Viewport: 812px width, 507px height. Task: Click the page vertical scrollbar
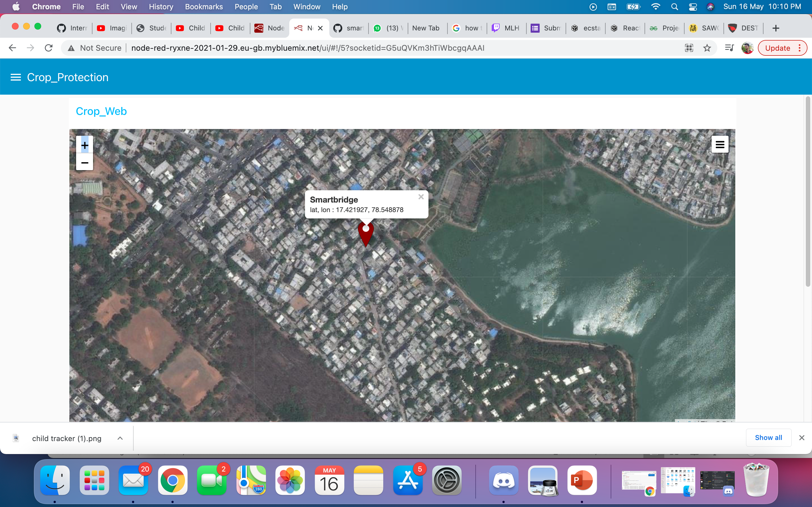click(808, 191)
